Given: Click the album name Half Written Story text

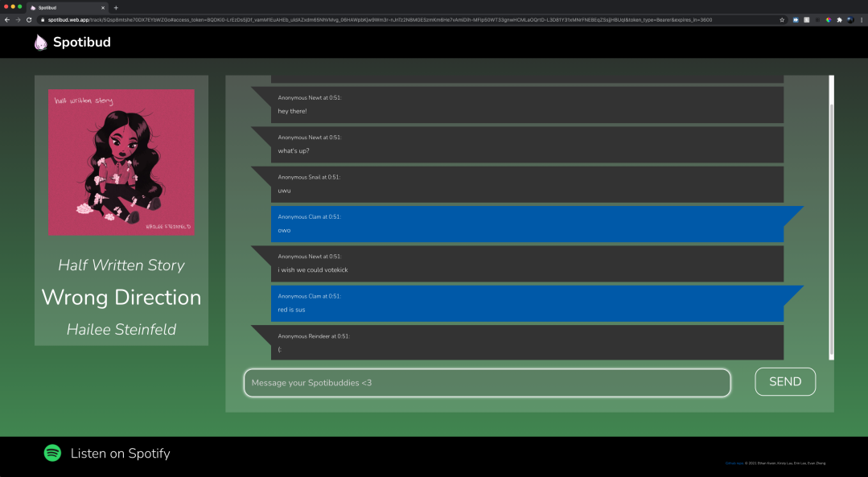Looking at the screenshot, I should tap(121, 265).
